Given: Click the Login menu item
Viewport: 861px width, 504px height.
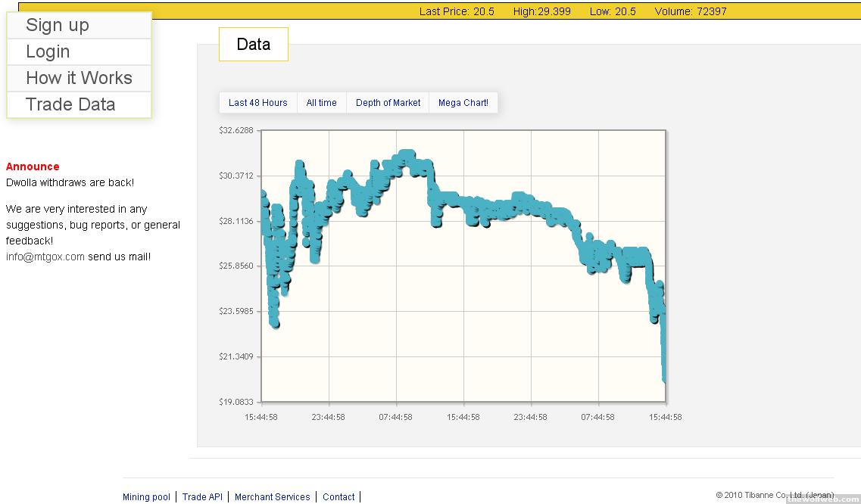Looking at the screenshot, I should coord(48,51).
